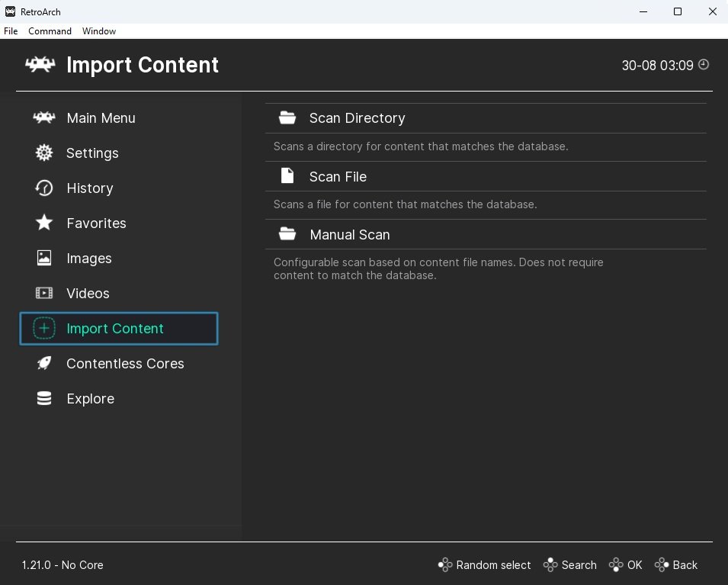Click the Import Content plus icon
The height and width of the screenshot is (585, 728).
44,329
